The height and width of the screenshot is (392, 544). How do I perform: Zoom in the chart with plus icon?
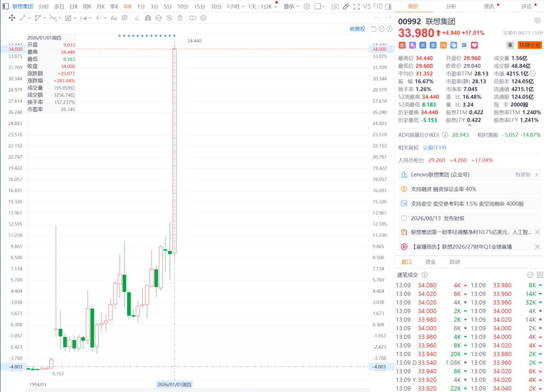pos(389,29)
